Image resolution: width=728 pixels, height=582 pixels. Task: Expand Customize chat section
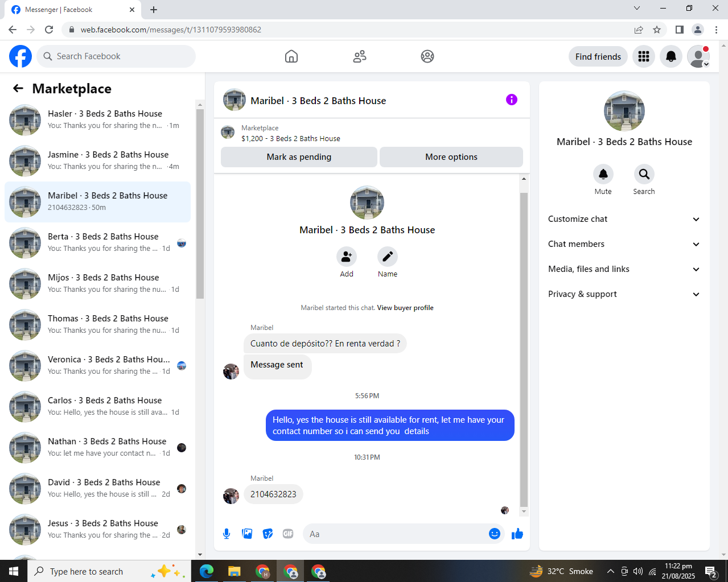coord(624,219)
